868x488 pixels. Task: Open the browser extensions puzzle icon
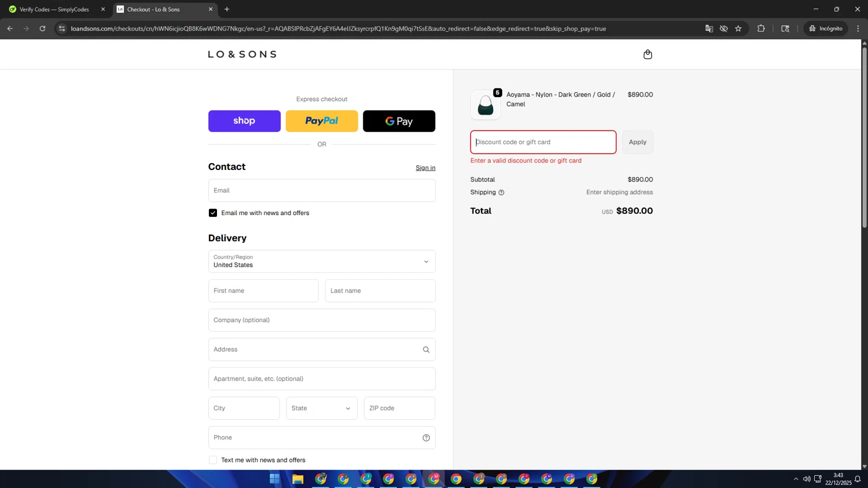761,28
